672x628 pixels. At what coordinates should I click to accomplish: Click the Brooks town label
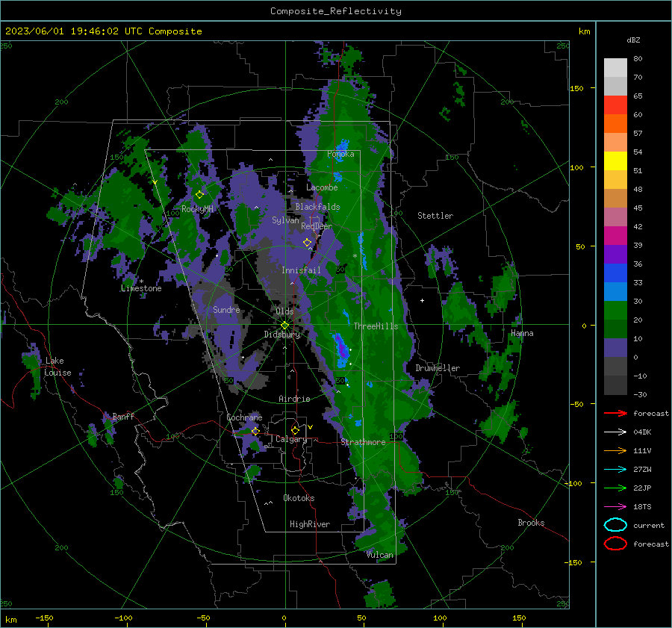(x=531, y=523)
